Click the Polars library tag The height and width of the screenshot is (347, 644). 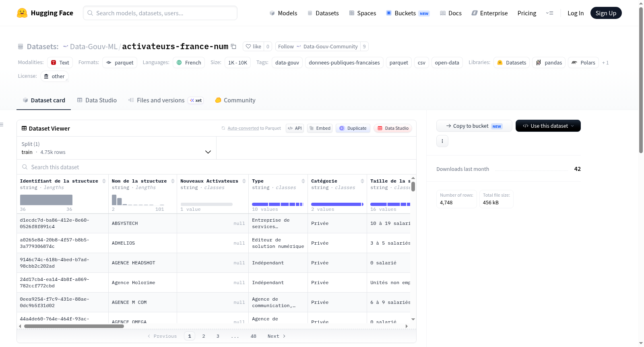(583, 62)
